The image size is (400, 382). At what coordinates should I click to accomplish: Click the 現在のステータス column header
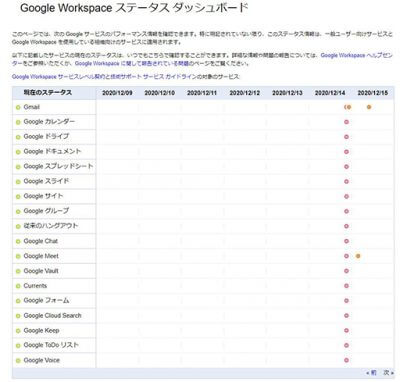tap(48, 93)
